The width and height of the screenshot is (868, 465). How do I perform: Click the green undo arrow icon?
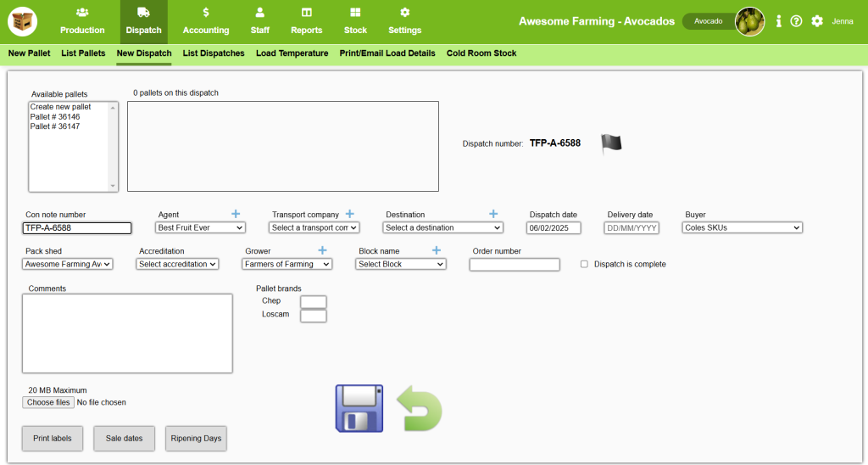420,410
